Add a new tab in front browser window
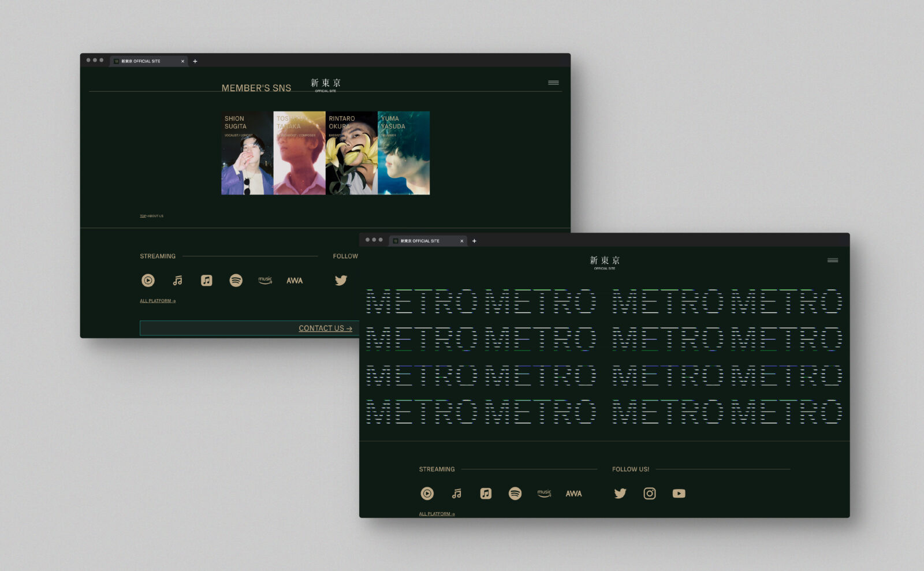This screenshot has height=571, width=924. tap(474, 241)
